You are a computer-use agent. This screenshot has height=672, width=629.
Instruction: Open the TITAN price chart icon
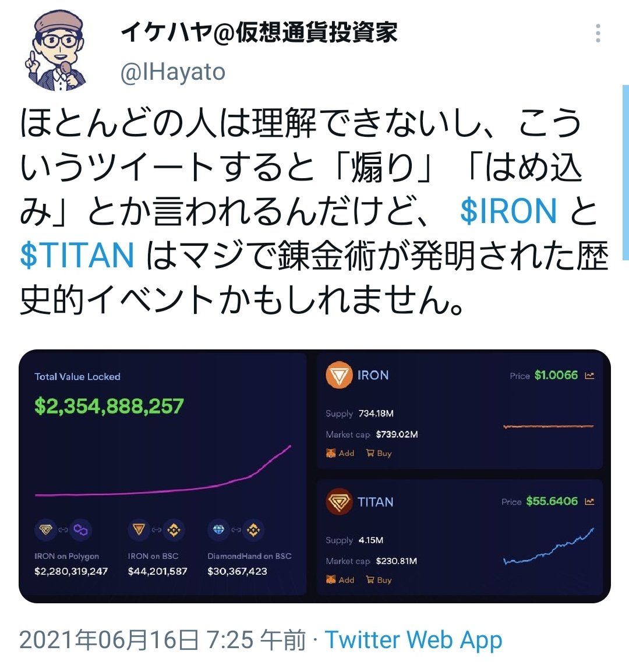coord(589,501)
